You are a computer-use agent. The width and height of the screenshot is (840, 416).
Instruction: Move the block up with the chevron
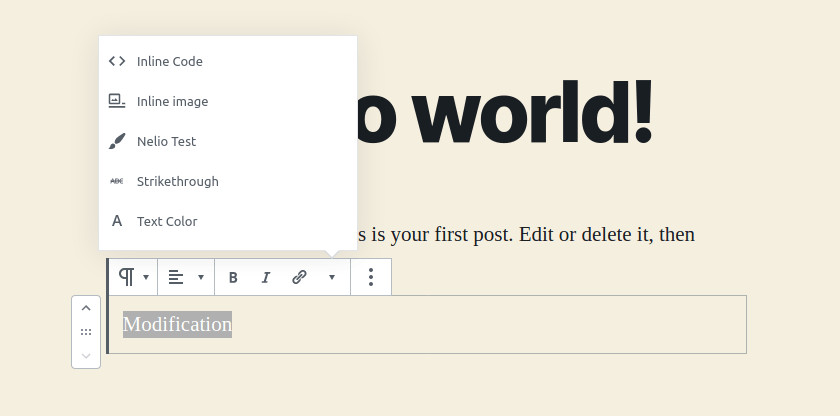coord(86,308)
